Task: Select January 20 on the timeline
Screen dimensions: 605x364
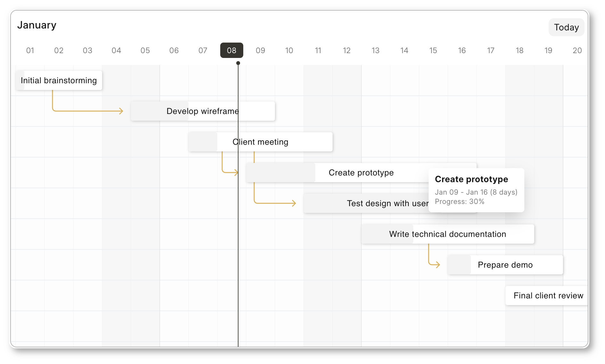Action: coord(577,50)
